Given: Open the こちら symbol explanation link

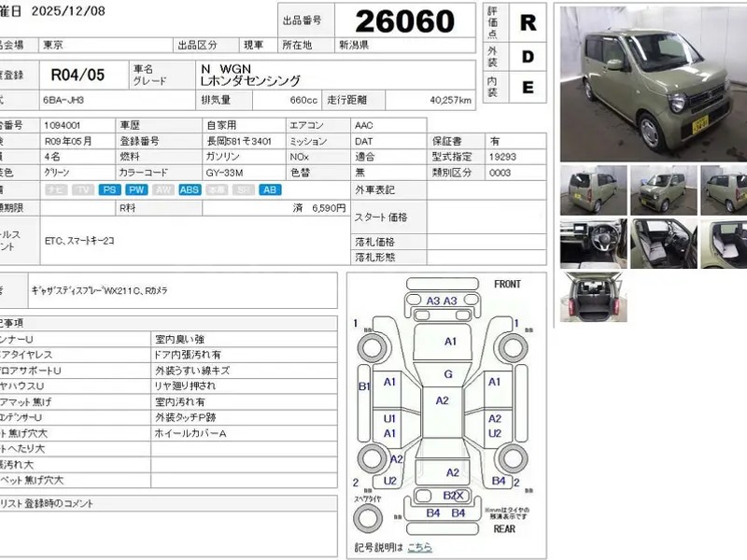Looking at the screenshot, I should 419,548.
